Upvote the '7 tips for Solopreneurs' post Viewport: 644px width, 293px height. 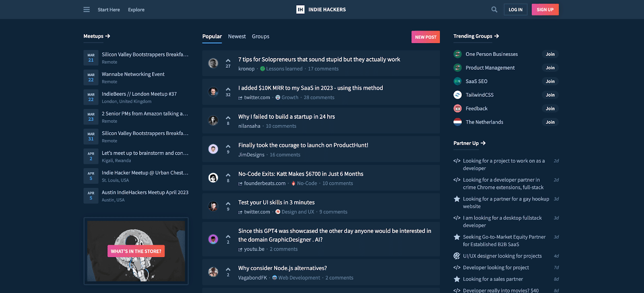228,60
